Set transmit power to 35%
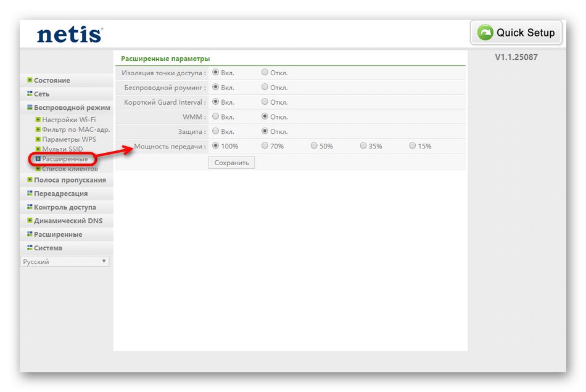 click(363, 145)
